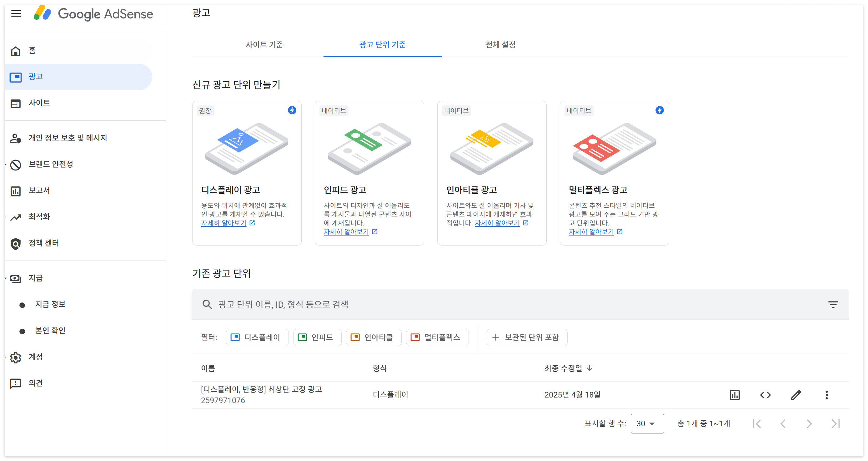Open the hamburger main menu
Image resolution: width=868 pixels, height=461 pixels.
[x=16, y=13]
